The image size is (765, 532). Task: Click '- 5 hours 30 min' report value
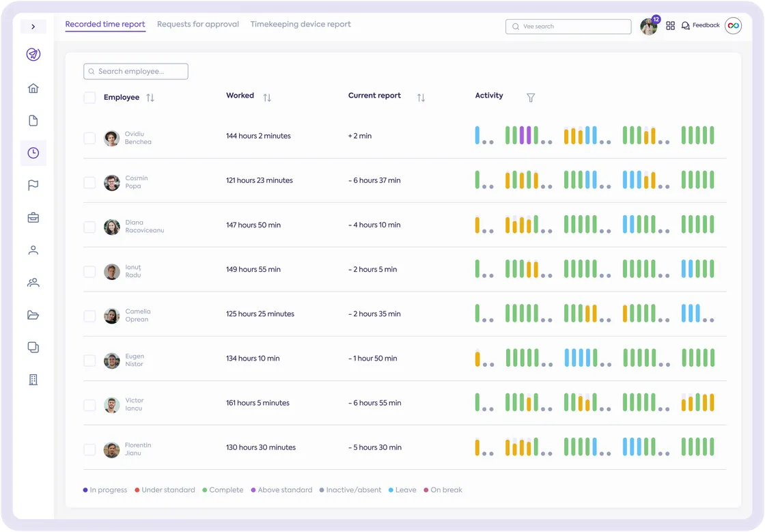[375, 447]
